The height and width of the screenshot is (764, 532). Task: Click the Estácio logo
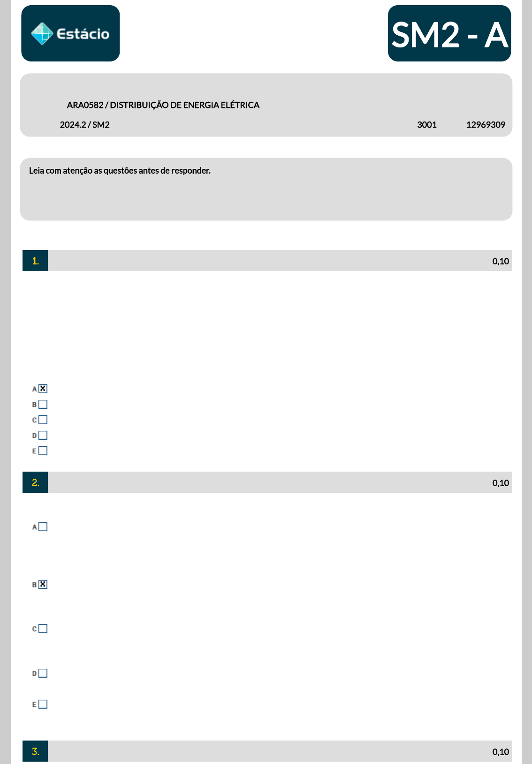70,33
